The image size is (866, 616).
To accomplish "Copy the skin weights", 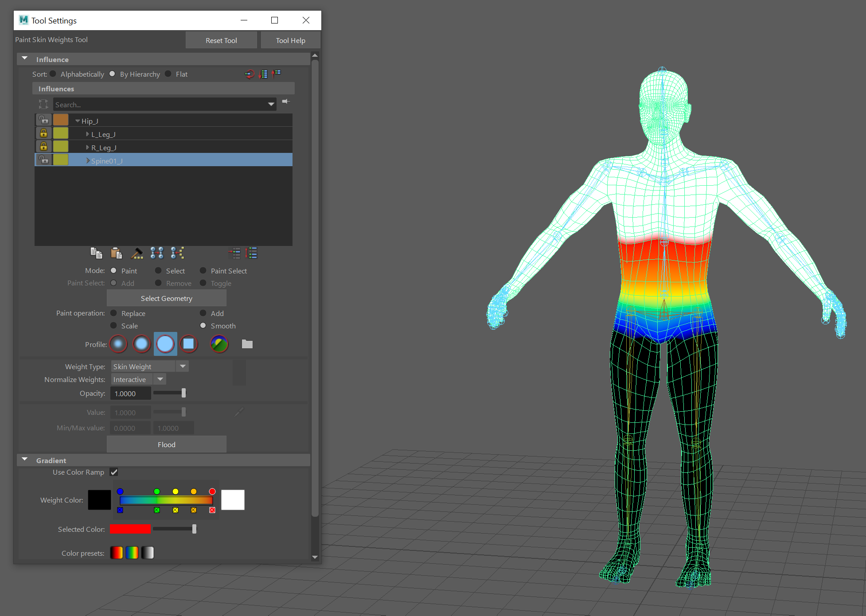I will click(97, 253).
